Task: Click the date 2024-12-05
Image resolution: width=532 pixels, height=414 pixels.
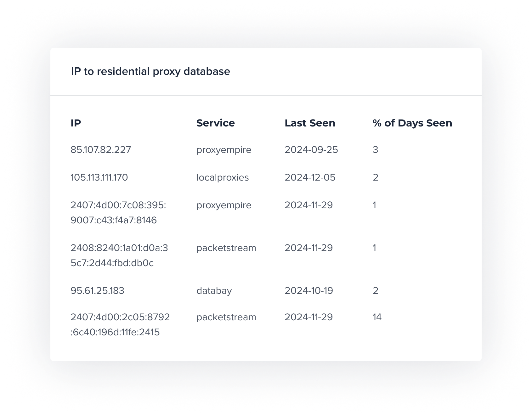Action: click(x=310, y=177)
